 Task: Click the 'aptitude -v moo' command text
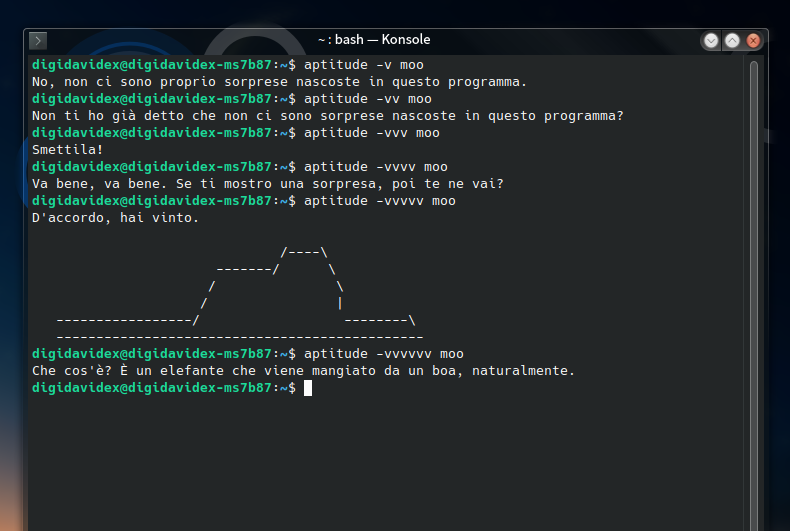[x=364, y=65]
